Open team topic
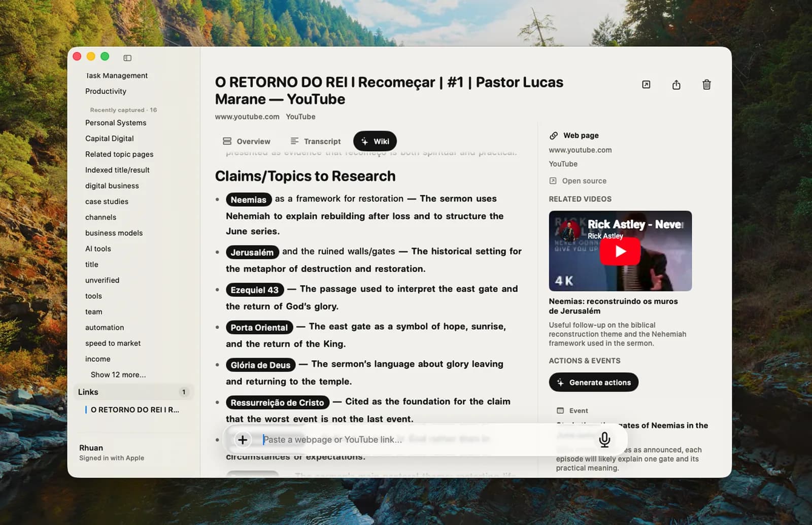The width and height of the screenshot is (812, 525). point(93,311)
